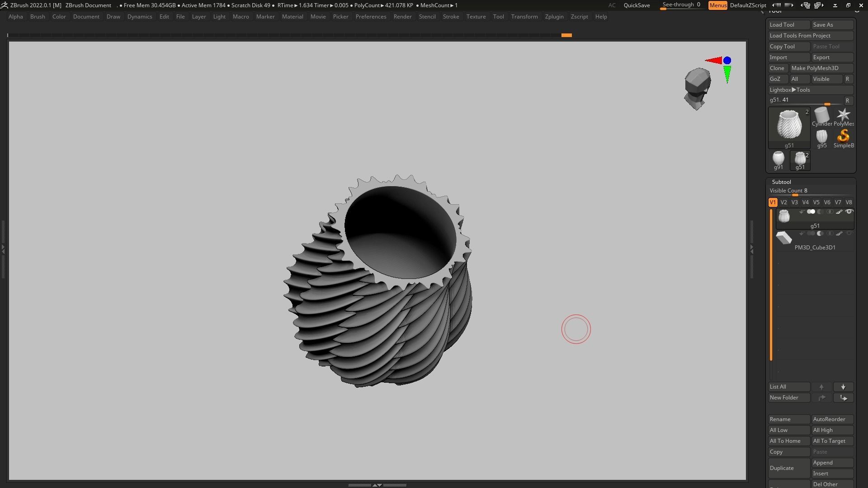Collapse the Subtool section header
868x488 pixels.
point(781,182)
